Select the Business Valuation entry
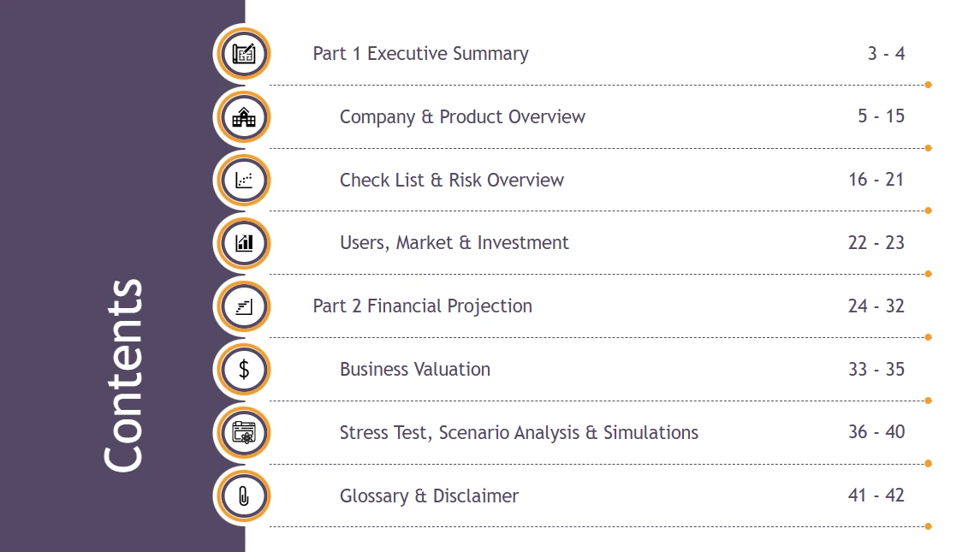 coord(415,370)
